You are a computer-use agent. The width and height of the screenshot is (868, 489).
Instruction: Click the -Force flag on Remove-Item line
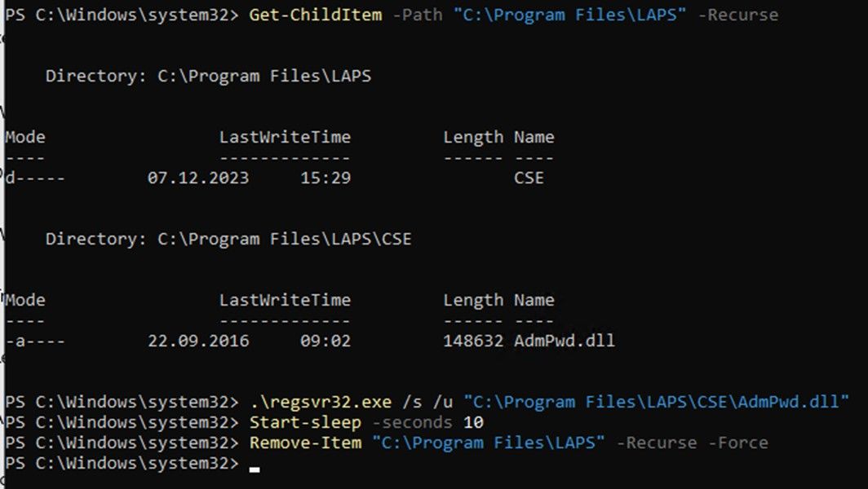pyautogui.click(x=737, y=443)
